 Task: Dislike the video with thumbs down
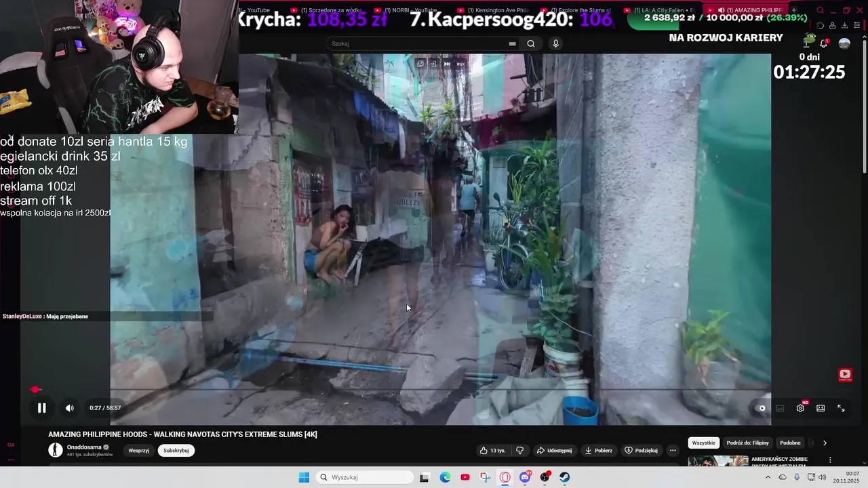tap(520, 451)
